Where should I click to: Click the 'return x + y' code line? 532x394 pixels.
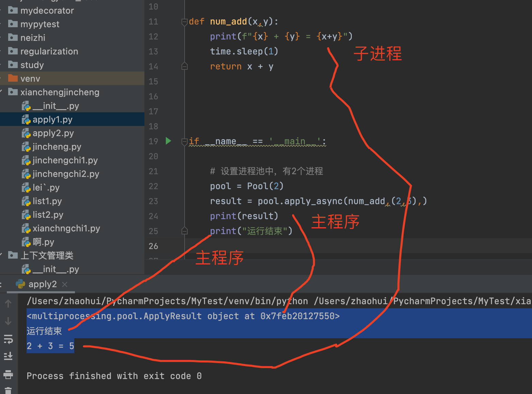[x=241, y=66]
